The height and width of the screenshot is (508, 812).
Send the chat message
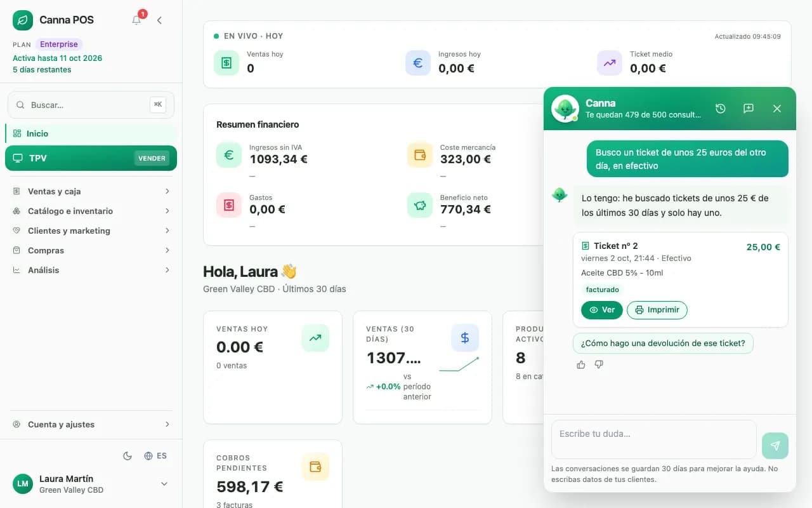pyautogui.click(x=775, y=446)
